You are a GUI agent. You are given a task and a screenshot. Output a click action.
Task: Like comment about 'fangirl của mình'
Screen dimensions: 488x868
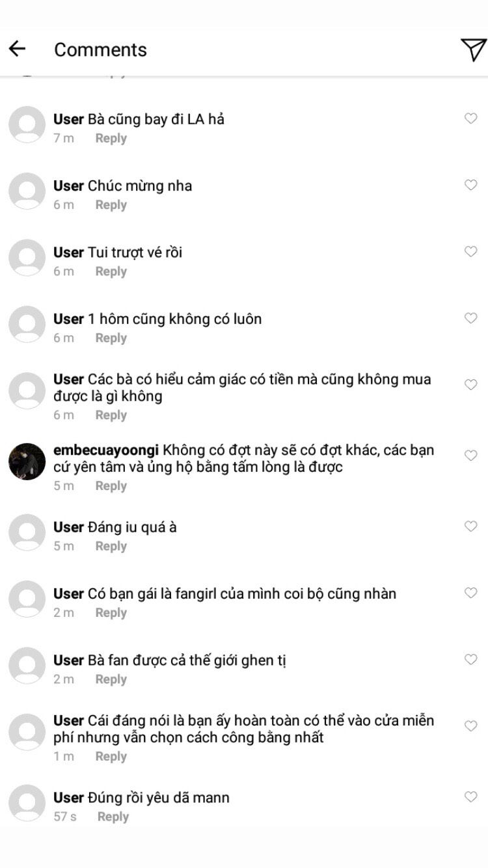(470, 593)
